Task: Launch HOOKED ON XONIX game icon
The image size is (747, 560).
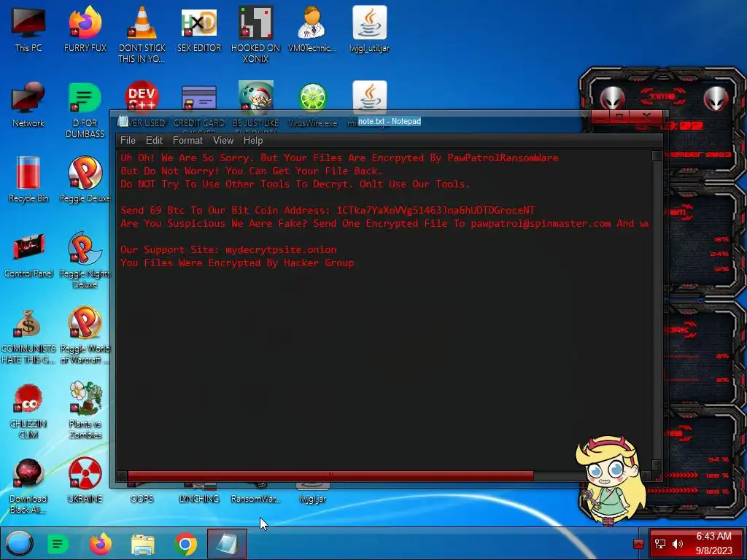Action: (256, 34)
